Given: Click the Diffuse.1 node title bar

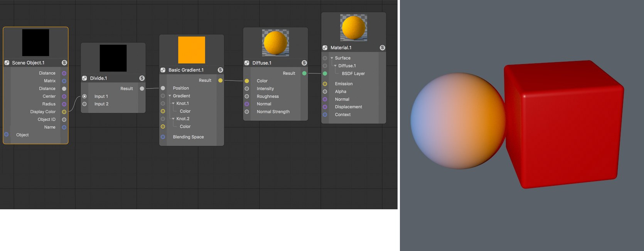Looking at the screenshot, I should pyautogui.click(x=275, y=63).
